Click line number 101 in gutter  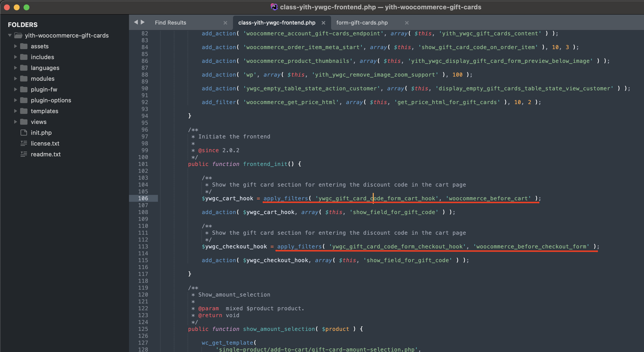click(x=143, y=164)
